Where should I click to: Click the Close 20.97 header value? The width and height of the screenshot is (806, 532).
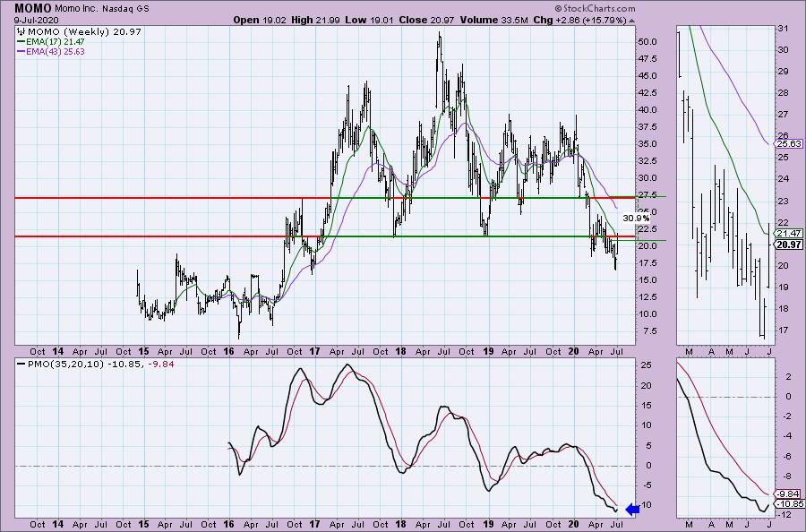coord(425,20)
